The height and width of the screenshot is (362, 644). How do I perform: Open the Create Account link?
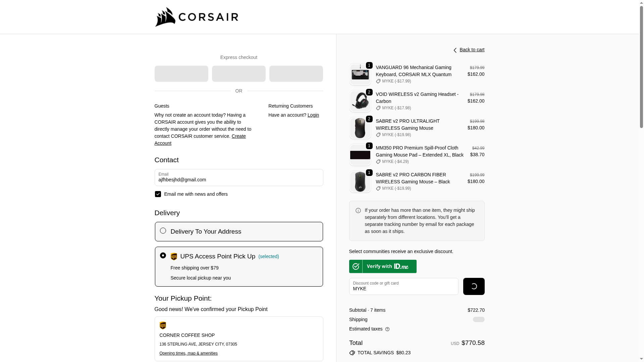click(238, 136)
